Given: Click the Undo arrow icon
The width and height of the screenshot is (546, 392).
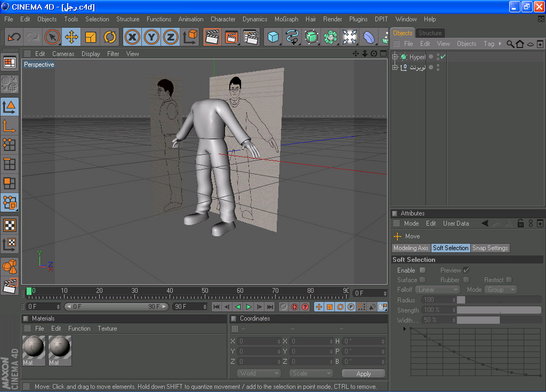Looking at the screenshot, I should [14, 37].
